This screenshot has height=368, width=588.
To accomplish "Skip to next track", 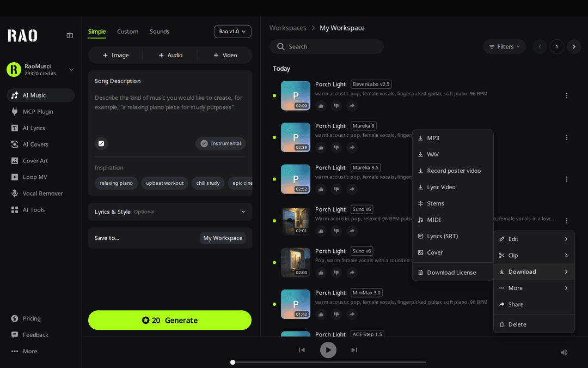I will pos(354,350).
